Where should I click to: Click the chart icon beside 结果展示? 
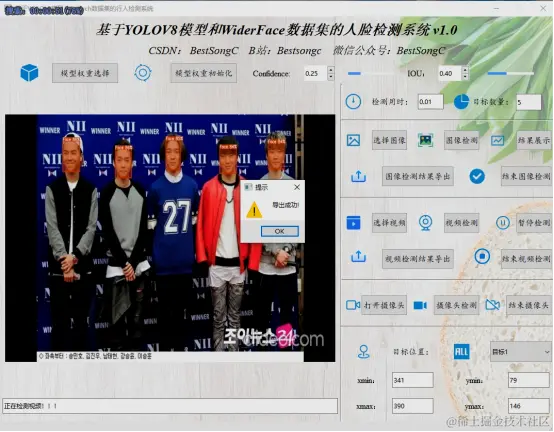pyautogui.click(x=497, y=140)
